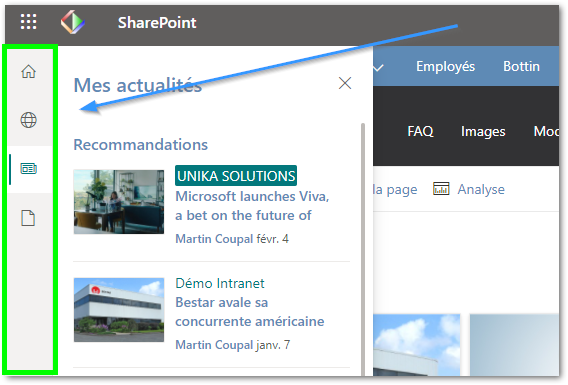The image size is (568, 385).
Task: Select the Images tab
Action: click(x=483, y=131)
